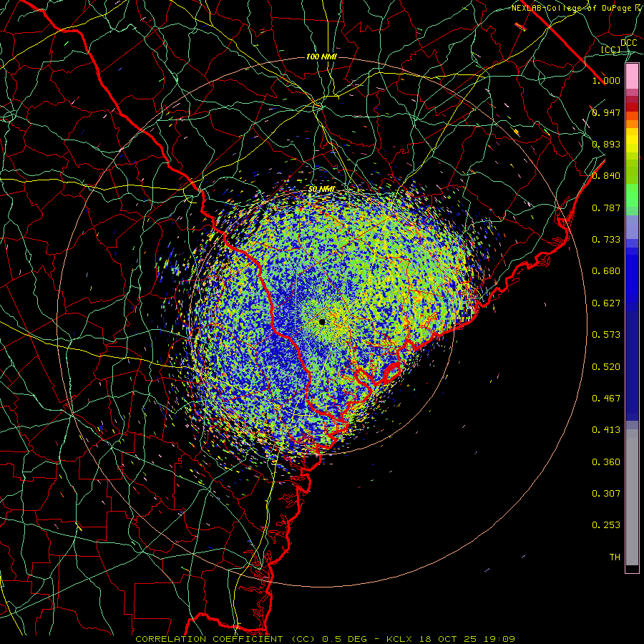This screenshot has width=644, height=644.
Task: Pick the pink segment of the color bar
Action: point(632,77)
